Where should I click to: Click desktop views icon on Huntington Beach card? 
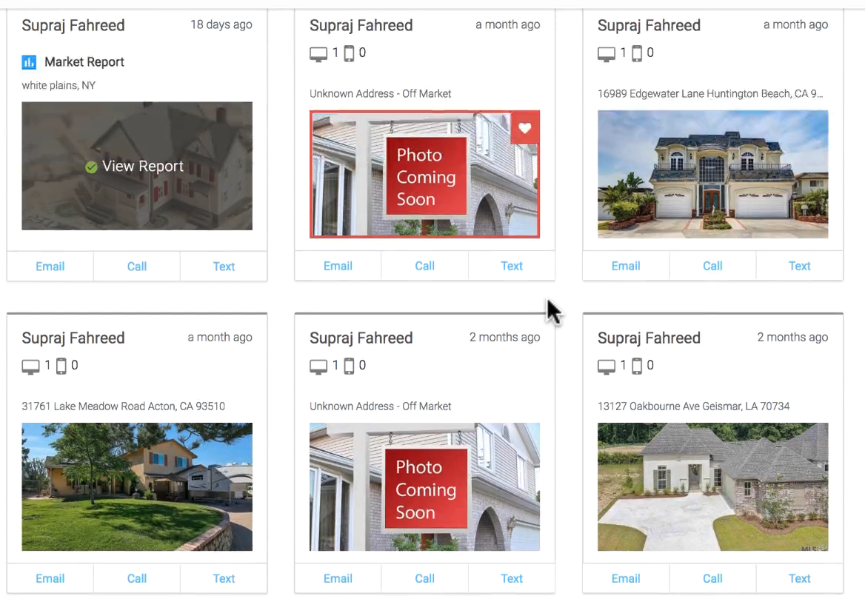pyautogui.click(x=607, y=54)
